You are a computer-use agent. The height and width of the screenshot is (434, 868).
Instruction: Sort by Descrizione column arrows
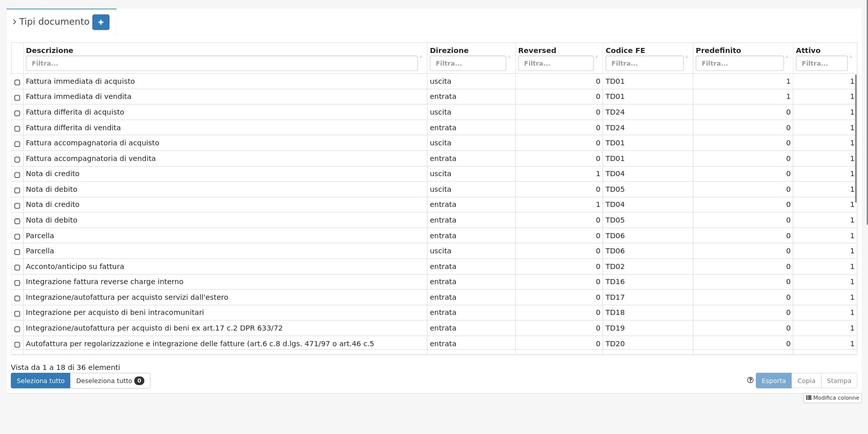click(x=421, y=57)
